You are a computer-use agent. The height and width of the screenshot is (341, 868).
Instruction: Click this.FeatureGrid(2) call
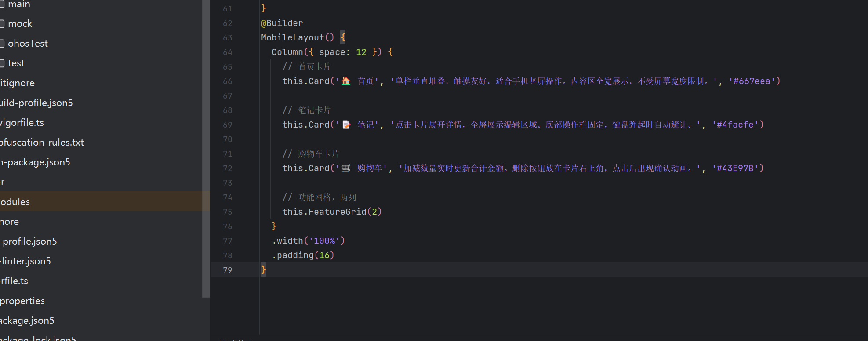332,212
